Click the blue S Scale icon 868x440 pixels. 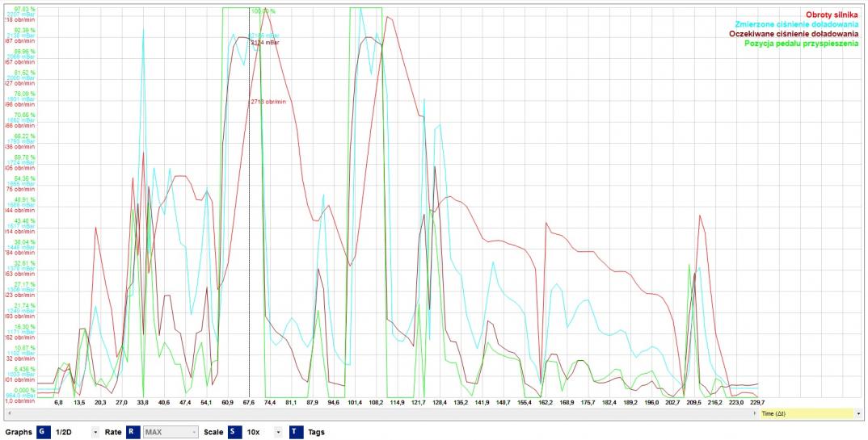tap(234, 432)
